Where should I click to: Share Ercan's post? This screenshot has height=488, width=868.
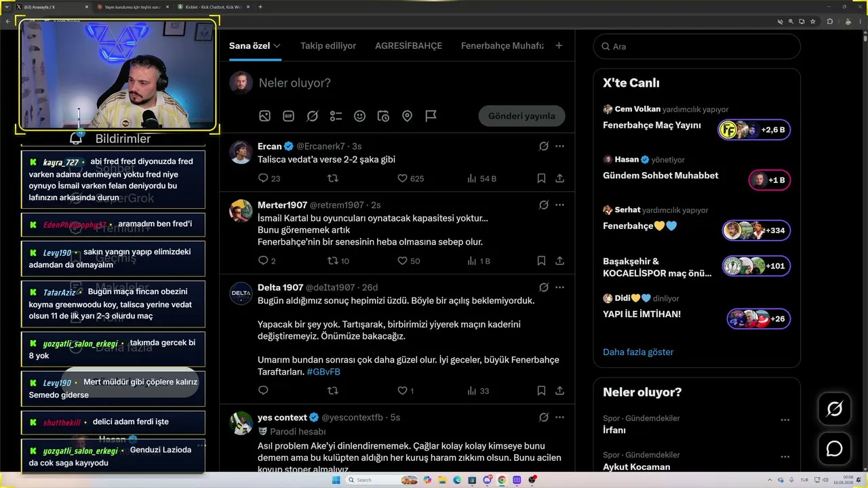(x=559, y=178)
